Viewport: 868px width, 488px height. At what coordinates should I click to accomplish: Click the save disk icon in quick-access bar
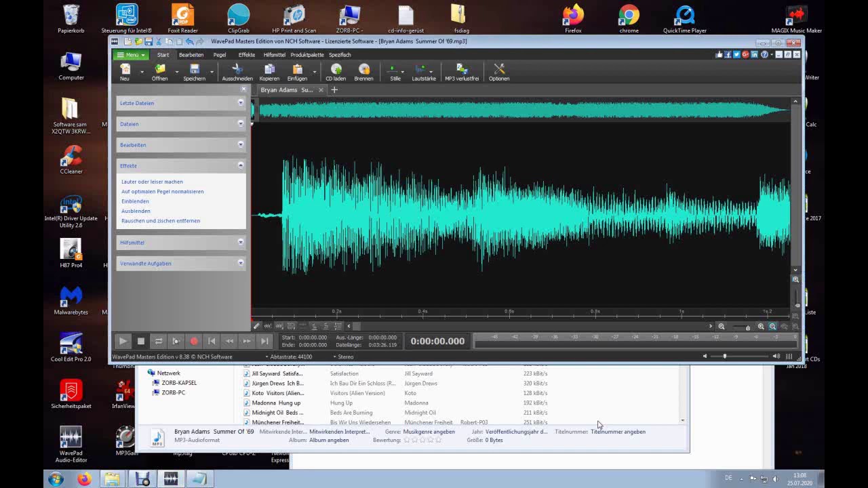click(x=149, y=41)
